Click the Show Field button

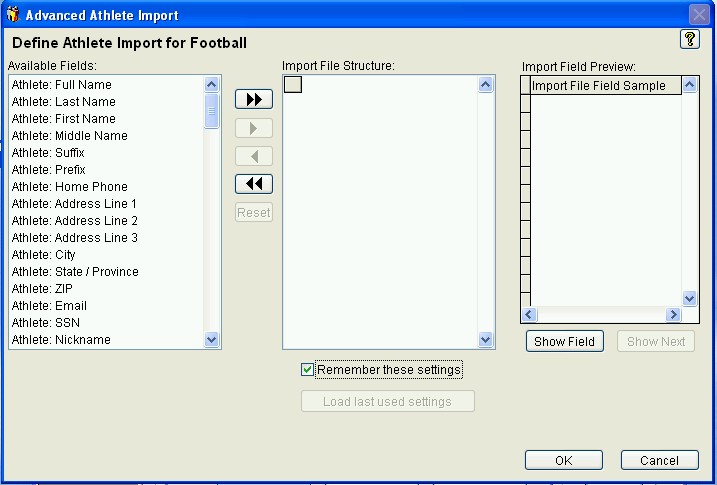[564, 341]
